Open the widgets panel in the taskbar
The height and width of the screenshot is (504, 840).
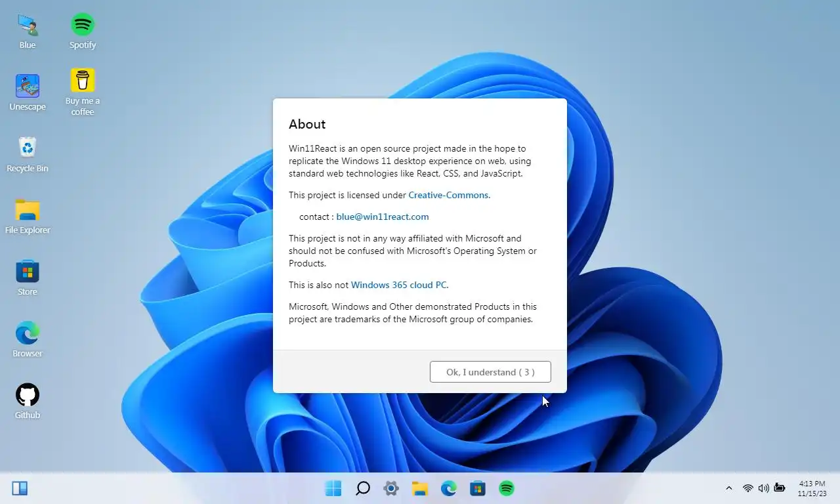pos(20,488)
